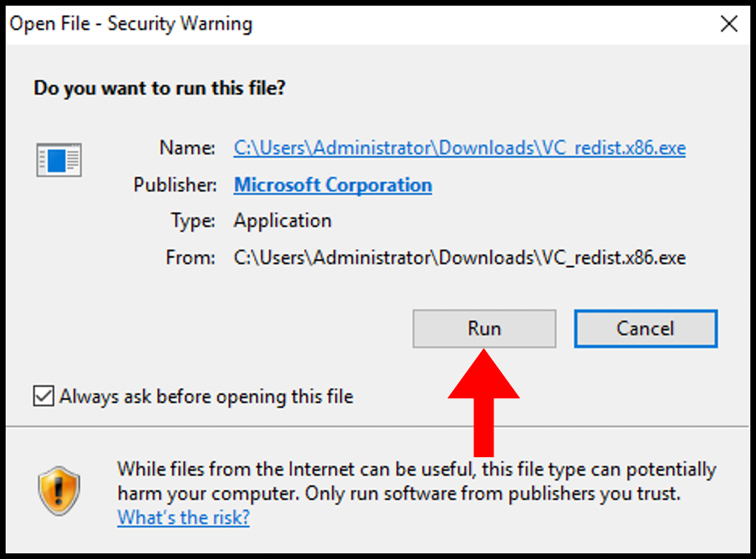
Task: Click the Publisher label
Action: (x=175, y=185)
